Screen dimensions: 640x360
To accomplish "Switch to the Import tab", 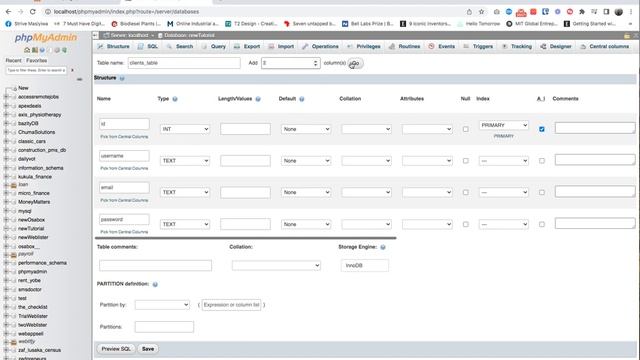I will coord(281,47).
